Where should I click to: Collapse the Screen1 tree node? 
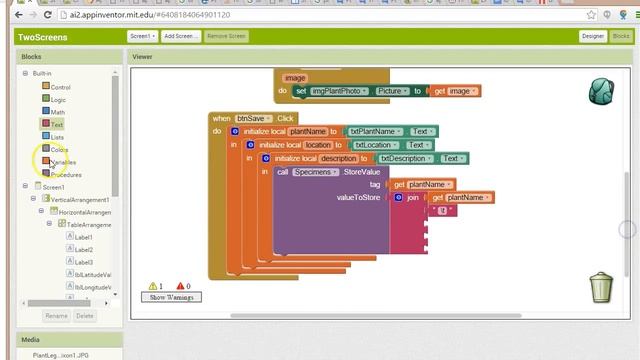pos(25,186)
